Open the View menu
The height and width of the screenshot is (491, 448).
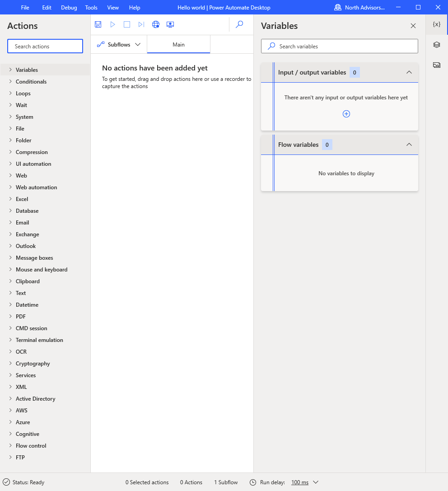tap(113, 8)
